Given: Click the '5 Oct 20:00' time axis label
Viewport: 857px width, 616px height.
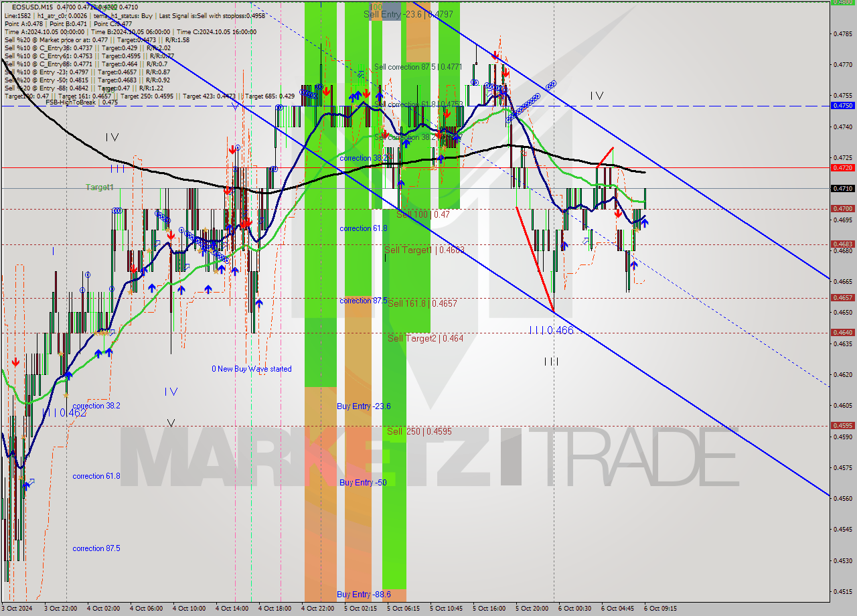Looking at the screenshot, I should pos(532,609).
